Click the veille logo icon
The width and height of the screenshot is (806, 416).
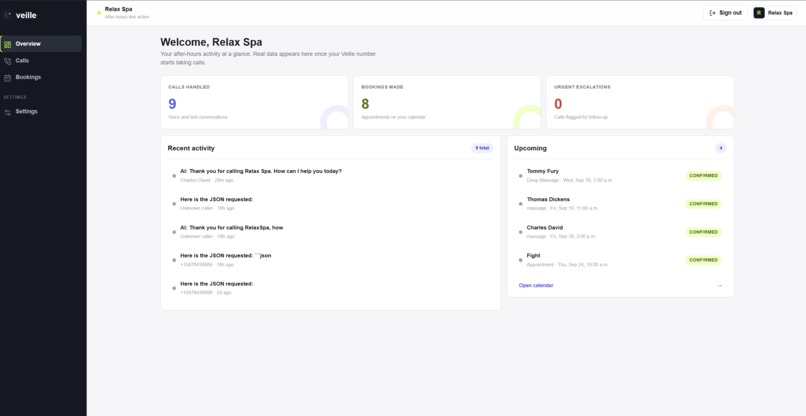[x=7, y=15]
